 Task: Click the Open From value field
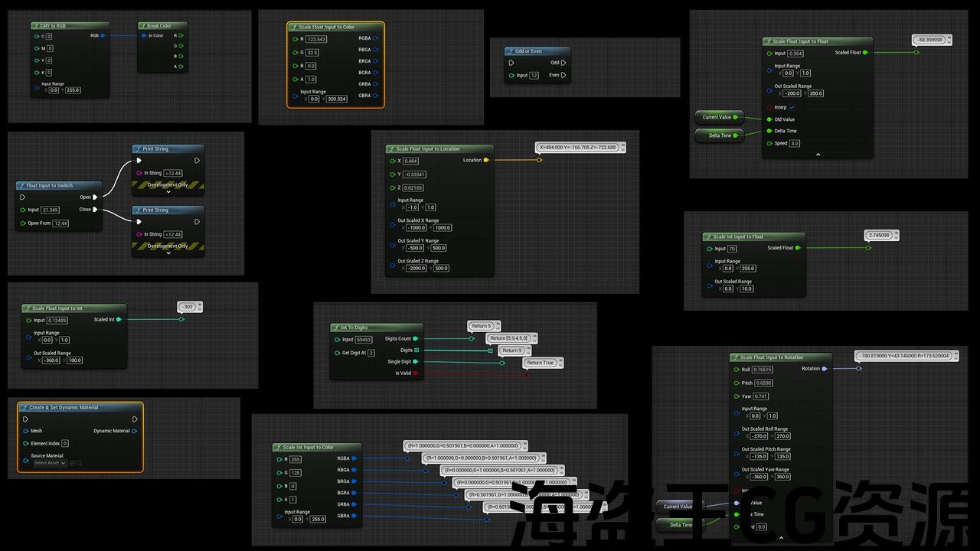(x=61, y=223)
